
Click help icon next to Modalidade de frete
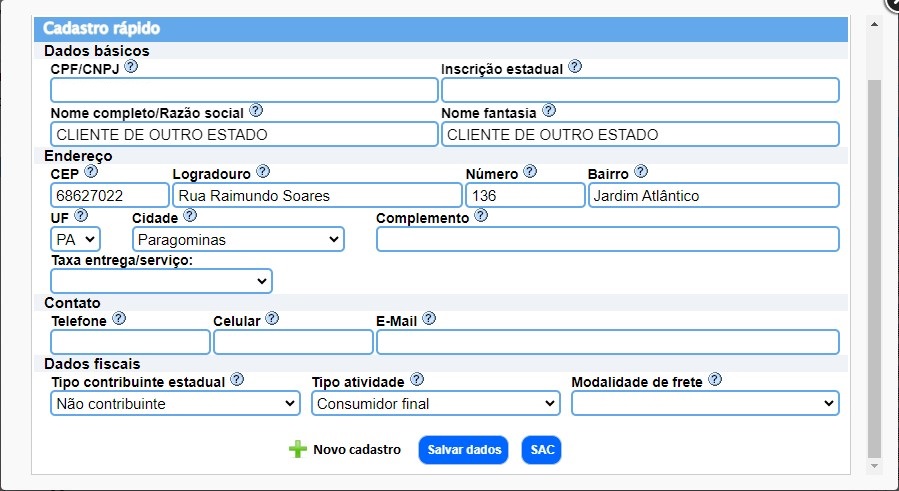point(714,379)
